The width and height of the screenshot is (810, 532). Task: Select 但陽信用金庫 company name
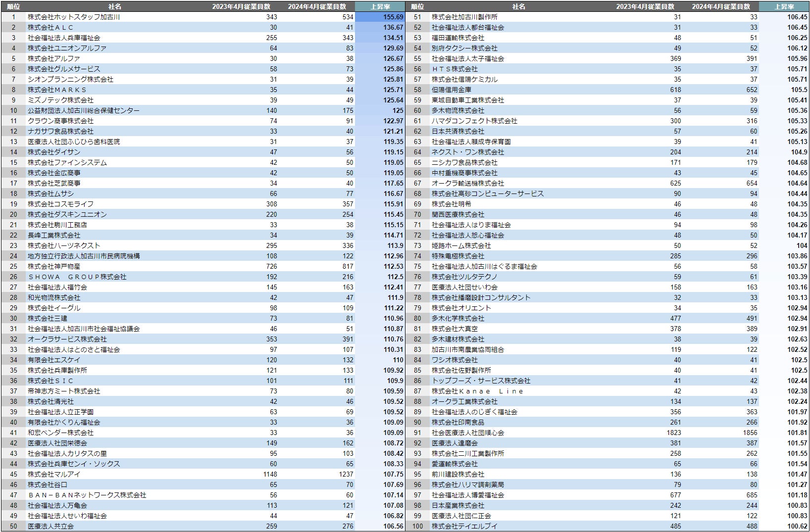point(452,90)
